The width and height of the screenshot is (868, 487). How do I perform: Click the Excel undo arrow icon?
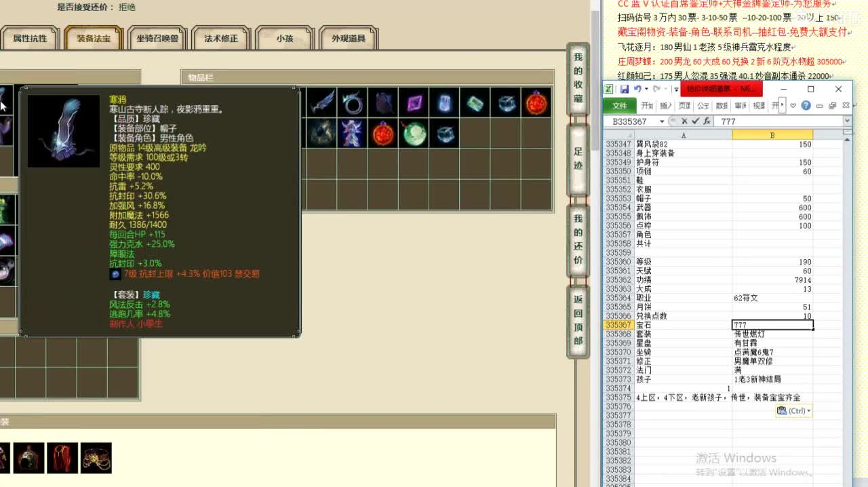(x=637, y=89)
